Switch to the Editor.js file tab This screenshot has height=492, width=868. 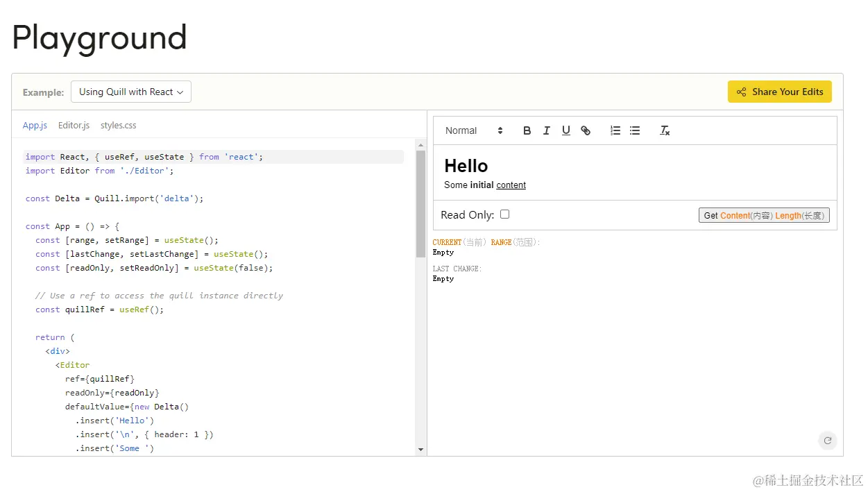tap(74, 126)
